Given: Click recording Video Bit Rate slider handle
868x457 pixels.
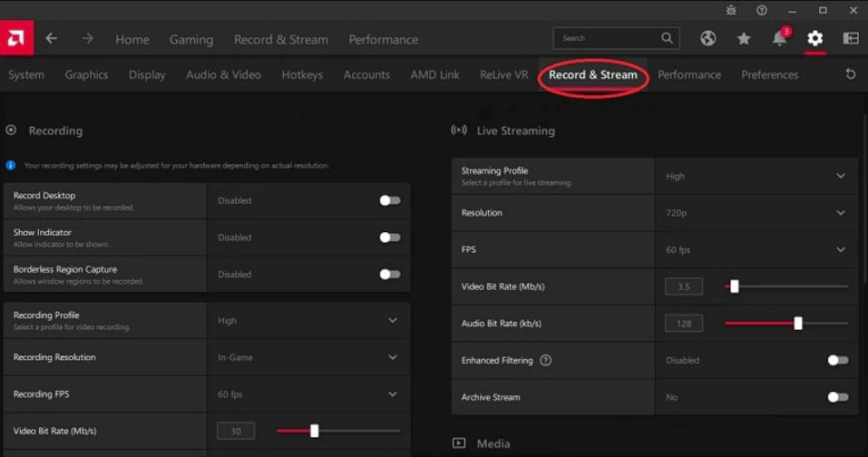Looking at the screenshot, I should (x=315, y=431).
